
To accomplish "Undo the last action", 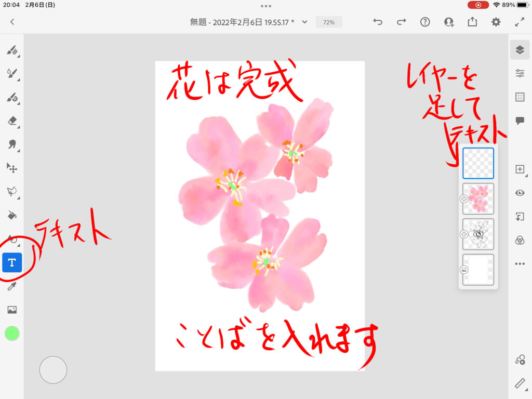I will coord(378,22).
